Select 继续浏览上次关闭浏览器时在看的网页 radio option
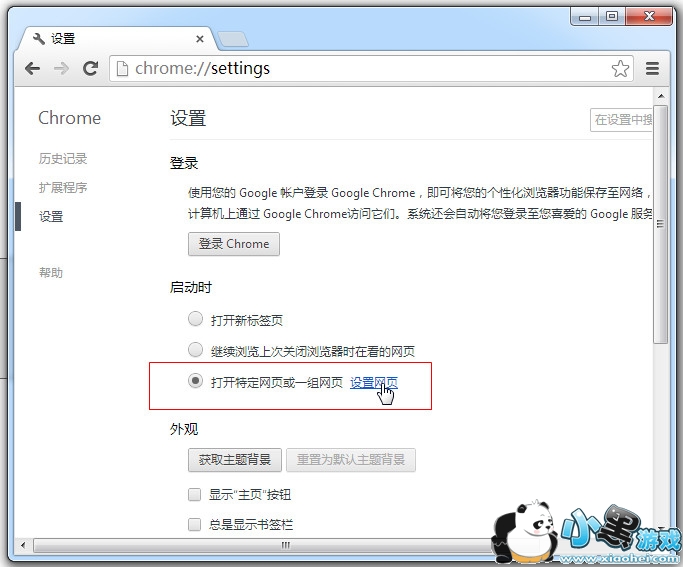Viewport: 683px width, 567px height. [x=195, y=350]
